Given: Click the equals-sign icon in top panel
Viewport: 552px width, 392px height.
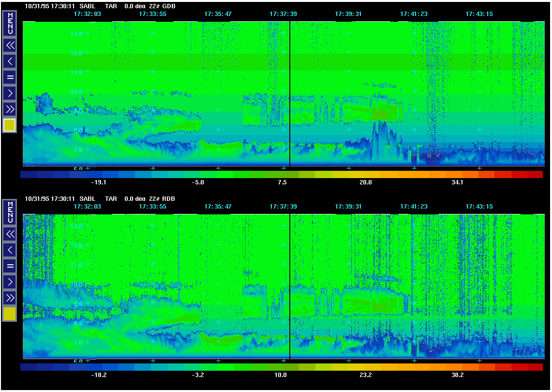Looking at the screenshot, I should coord(10,77).
